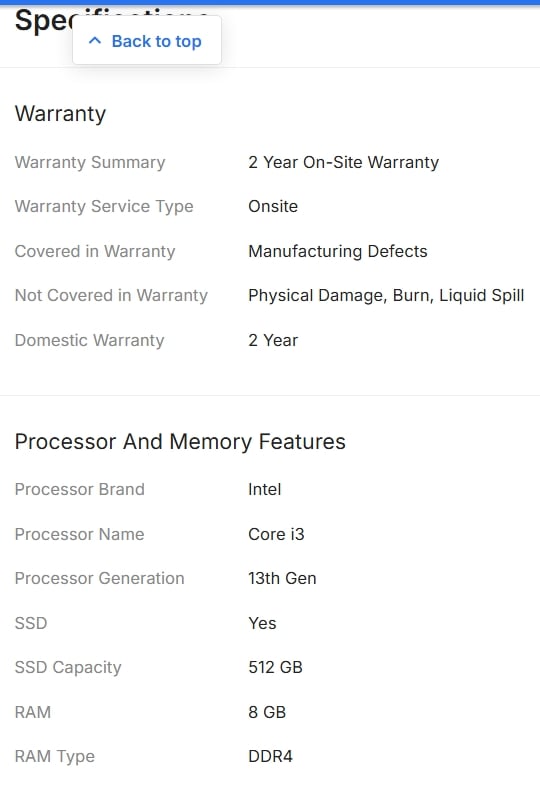Click the Back to top button
This screenshot has height=790, width=540.
(147, 40)
